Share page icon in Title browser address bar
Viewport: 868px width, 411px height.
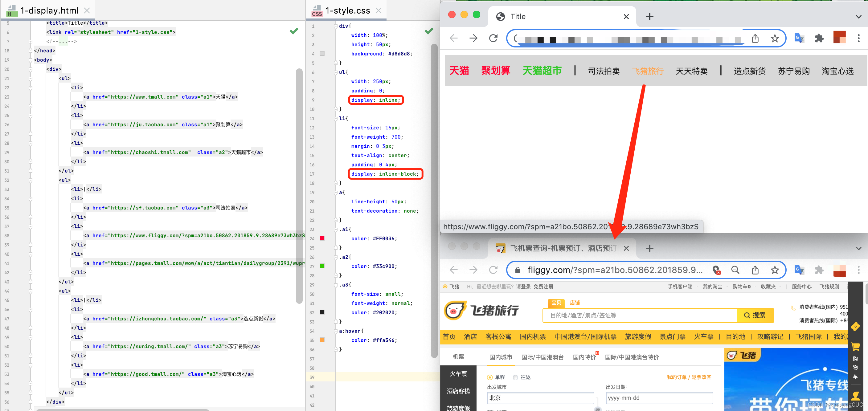[755, 38]
